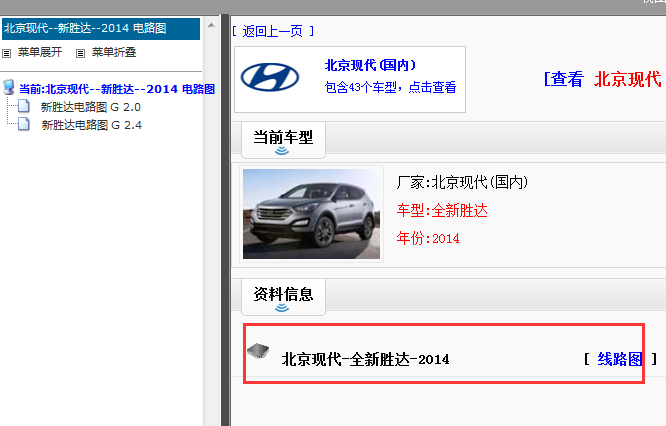Select the 资料信息 tab
The height and width of the screenshot is (426, 666).
[x=283, y=296]
